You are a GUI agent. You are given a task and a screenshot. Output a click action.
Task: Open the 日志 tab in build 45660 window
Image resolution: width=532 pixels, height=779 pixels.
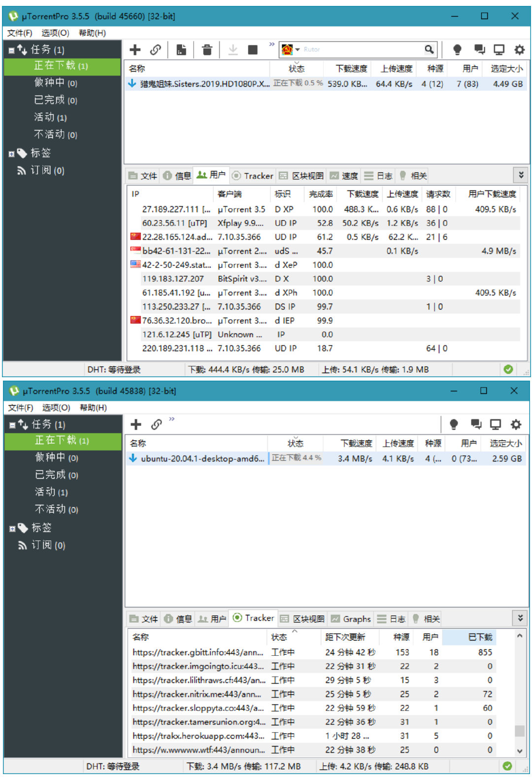pos(378,176)
